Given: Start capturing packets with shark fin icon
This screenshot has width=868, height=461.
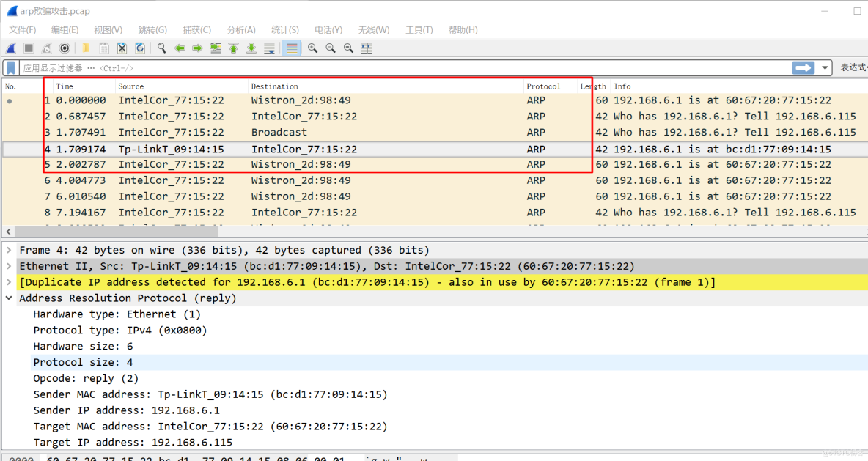Looking at the screenshot, I should pyautogui.click(x=11, y=48).
